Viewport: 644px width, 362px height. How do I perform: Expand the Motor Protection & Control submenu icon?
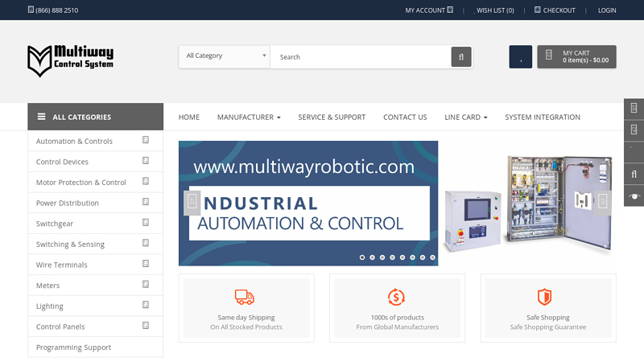(x=146, y=181)
